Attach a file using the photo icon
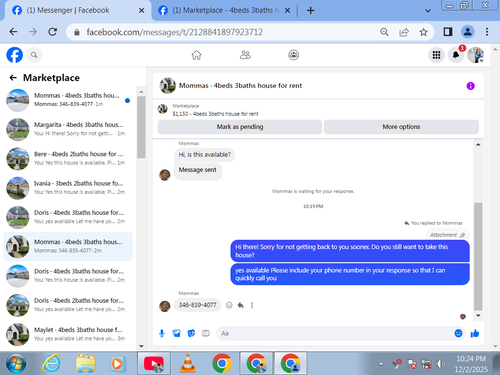 tap(176, 333)
